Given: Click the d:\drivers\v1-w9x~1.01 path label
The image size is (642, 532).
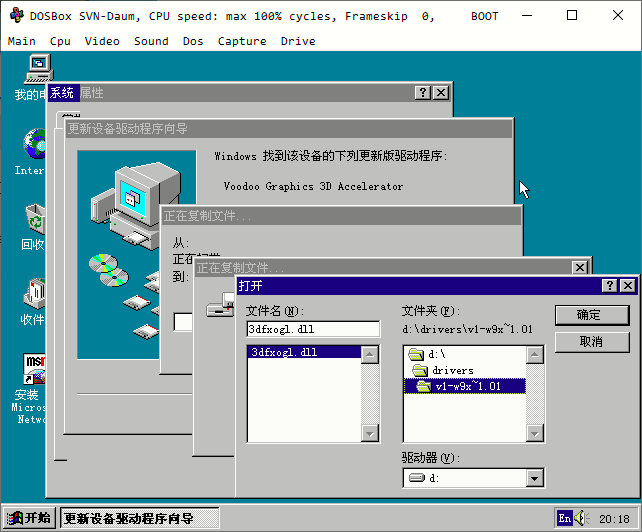Looking at the screenshot, I should click(467, 329).
